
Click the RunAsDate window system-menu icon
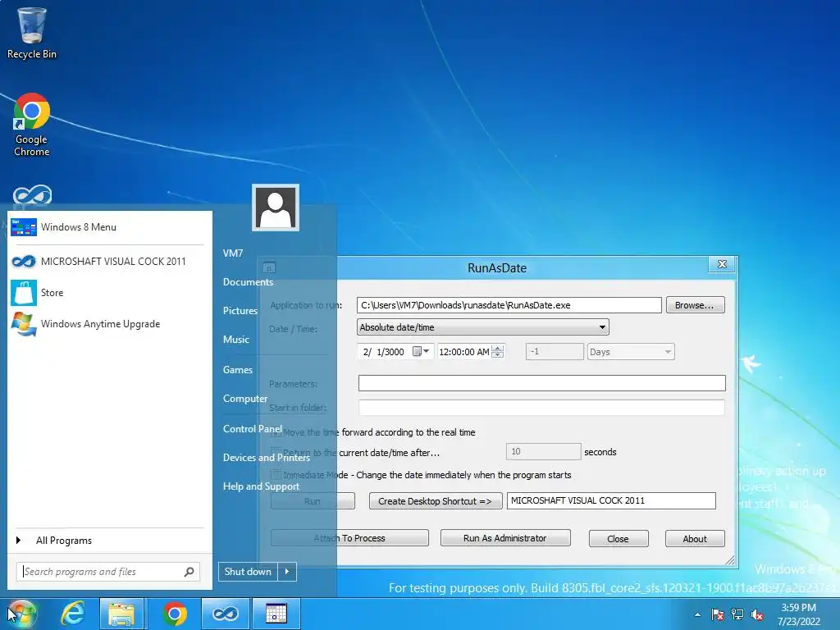pos(269,267)
